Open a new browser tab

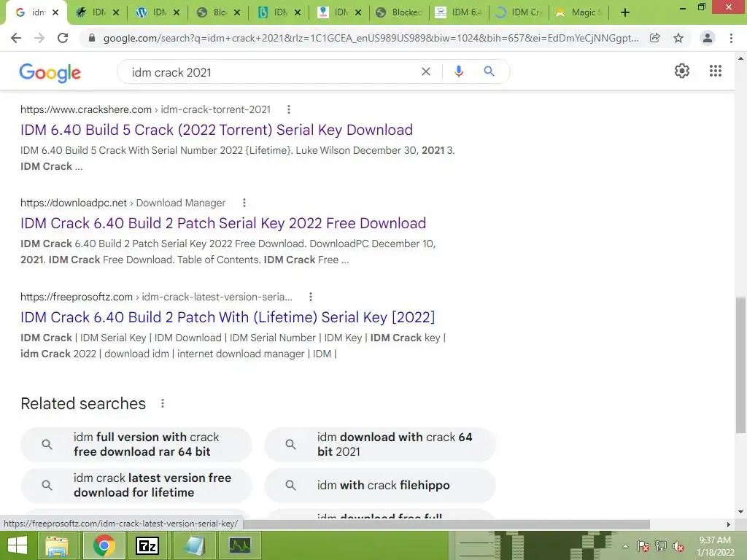coord(625,13)
